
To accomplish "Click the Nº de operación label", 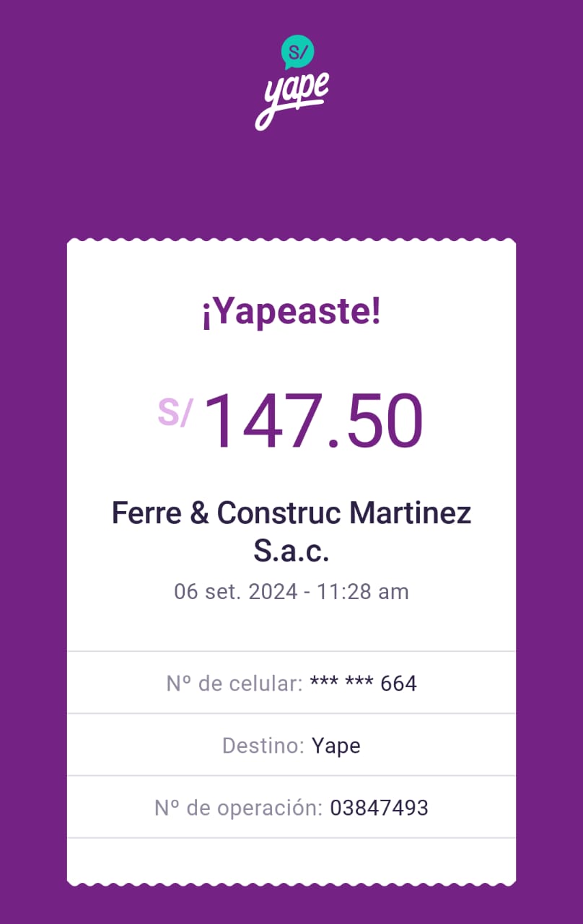I will pyautogui.click(x=238, y=808).
